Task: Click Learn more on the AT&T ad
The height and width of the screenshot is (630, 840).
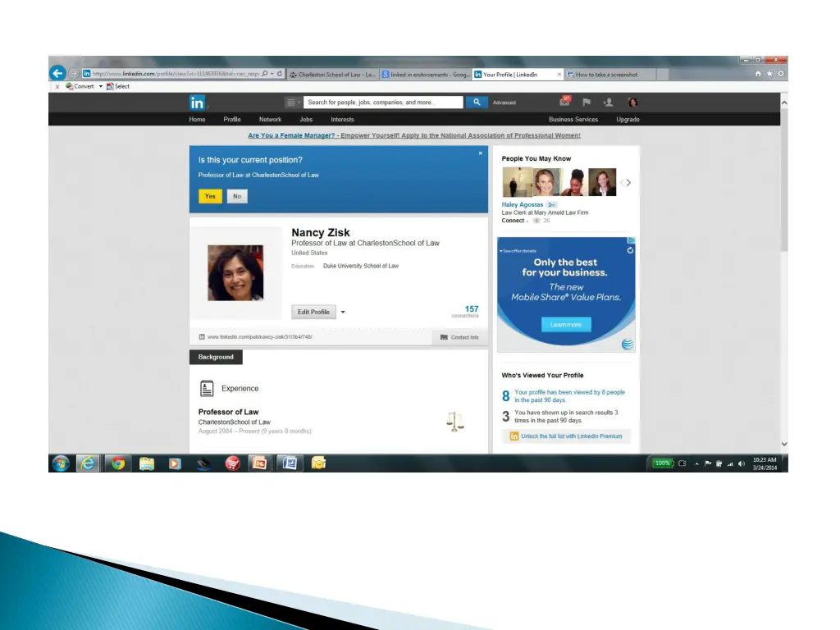Action: [x=566, y=324]
